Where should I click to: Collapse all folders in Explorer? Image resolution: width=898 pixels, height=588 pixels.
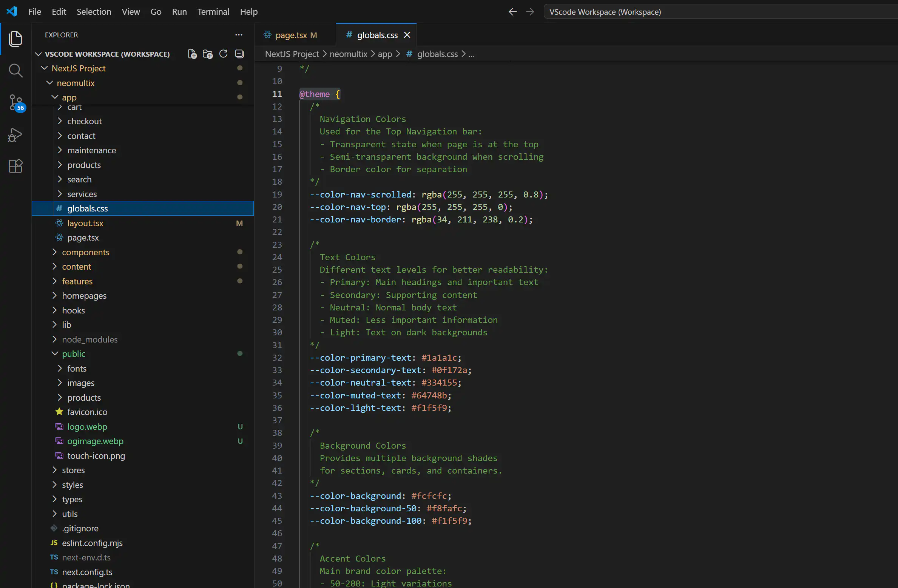(239, 54)
